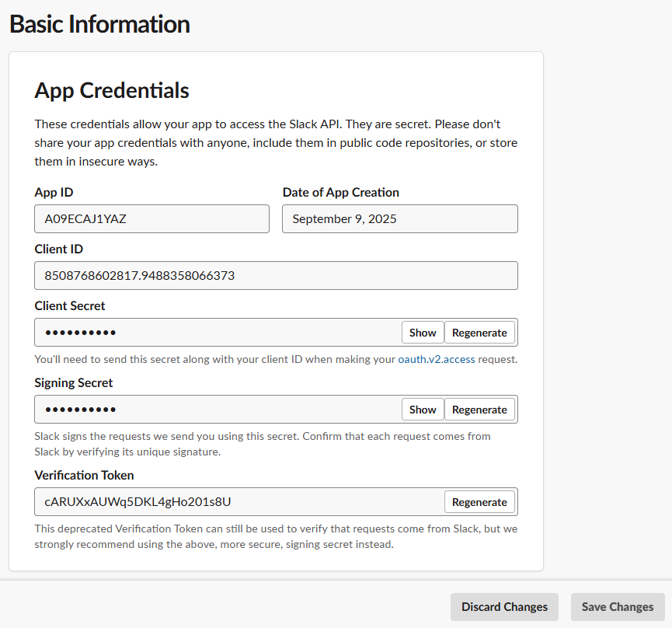Click the masked Signing Secret field

[x=218, y=410]
